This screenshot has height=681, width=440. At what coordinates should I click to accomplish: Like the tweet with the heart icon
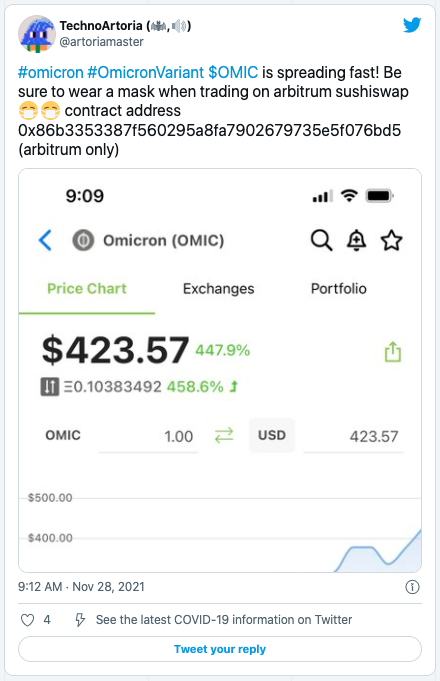[27, 620]
